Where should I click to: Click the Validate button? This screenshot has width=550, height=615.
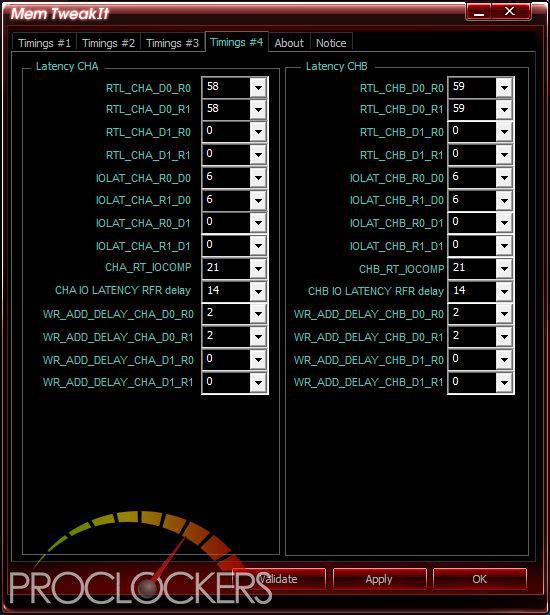[279, 579]
